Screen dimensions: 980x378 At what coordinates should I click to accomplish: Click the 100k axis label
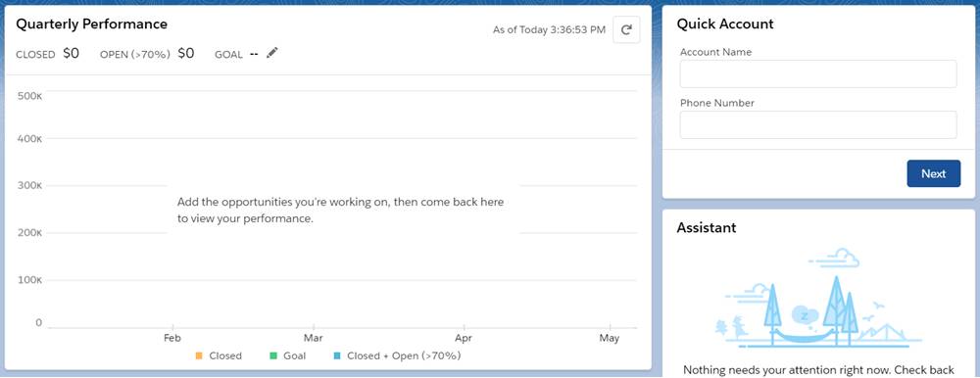(x=30, y=280)
